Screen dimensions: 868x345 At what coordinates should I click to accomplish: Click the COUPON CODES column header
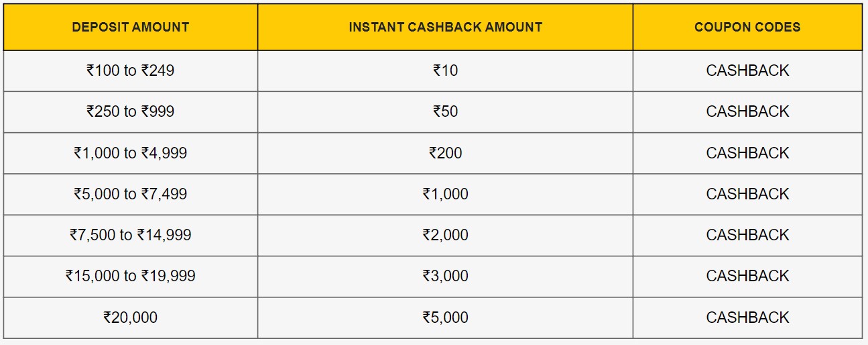coord(747,28)
